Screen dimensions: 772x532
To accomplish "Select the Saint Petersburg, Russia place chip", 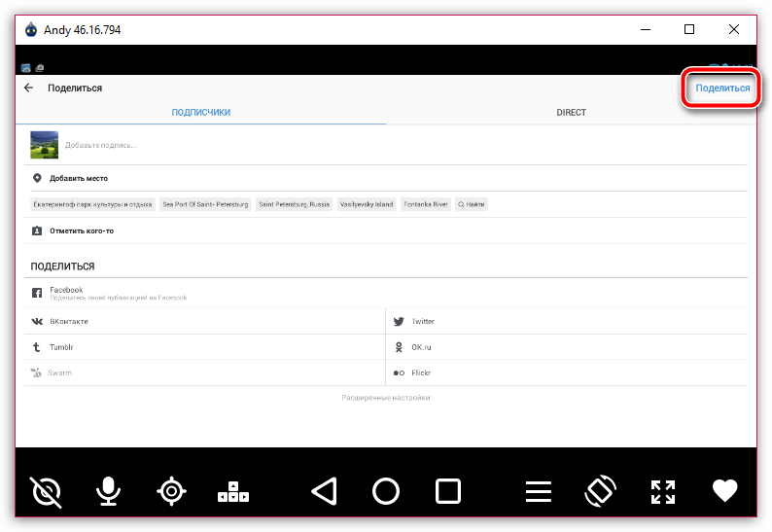I will [x=294, y=204].
